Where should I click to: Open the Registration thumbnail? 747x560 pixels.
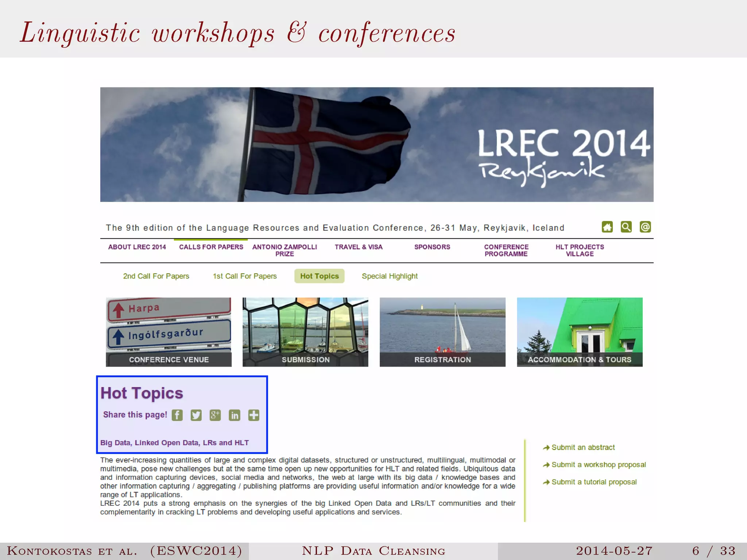point(443,332)
